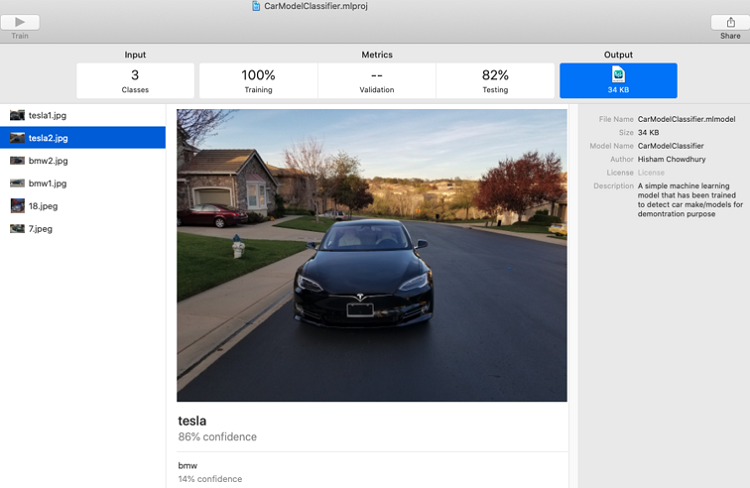The image size is (750, 488).
Task: Click the Share toolbar button
Action: pyautogui.click(x=730, y=22)
